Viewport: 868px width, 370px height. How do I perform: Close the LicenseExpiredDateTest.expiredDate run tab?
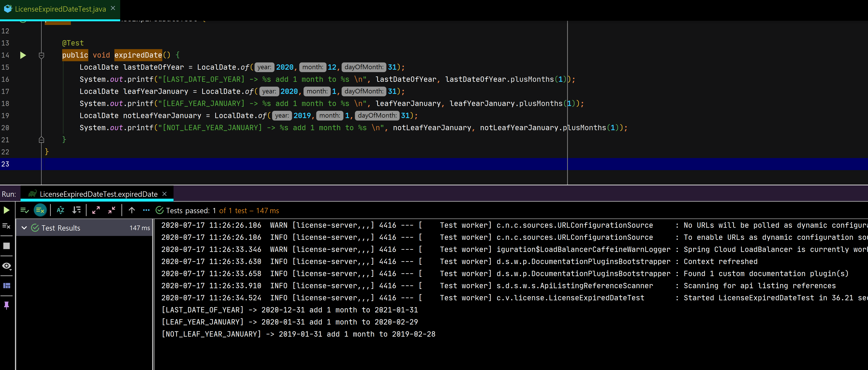(164, 194)
